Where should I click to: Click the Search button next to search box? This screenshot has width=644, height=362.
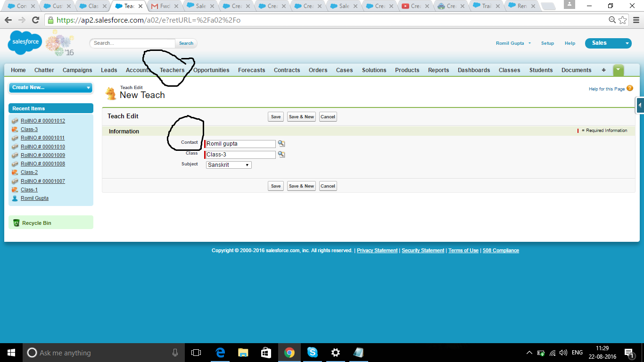186,43
